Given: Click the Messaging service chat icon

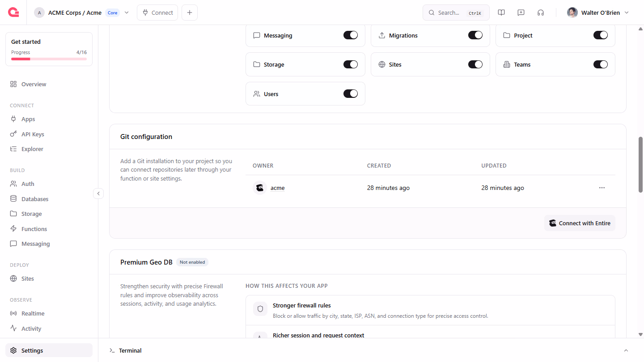Looking at the screenshot, I should 257,35.
